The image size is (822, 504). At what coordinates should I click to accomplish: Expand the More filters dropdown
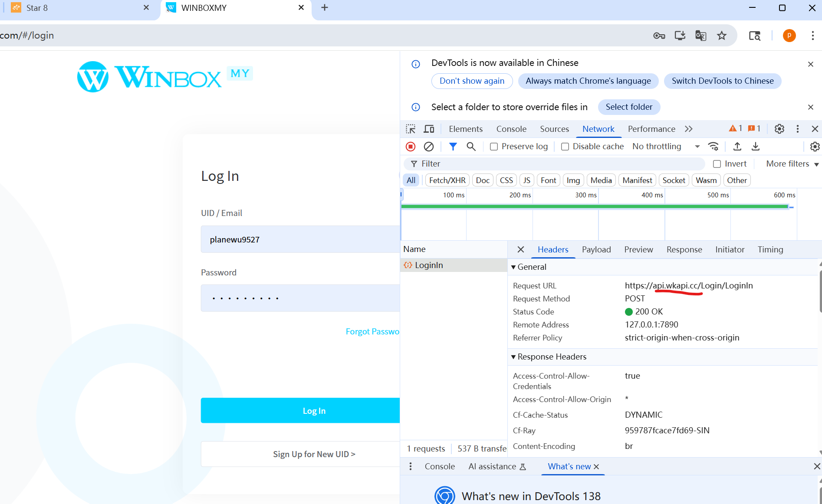click(792, 164)
